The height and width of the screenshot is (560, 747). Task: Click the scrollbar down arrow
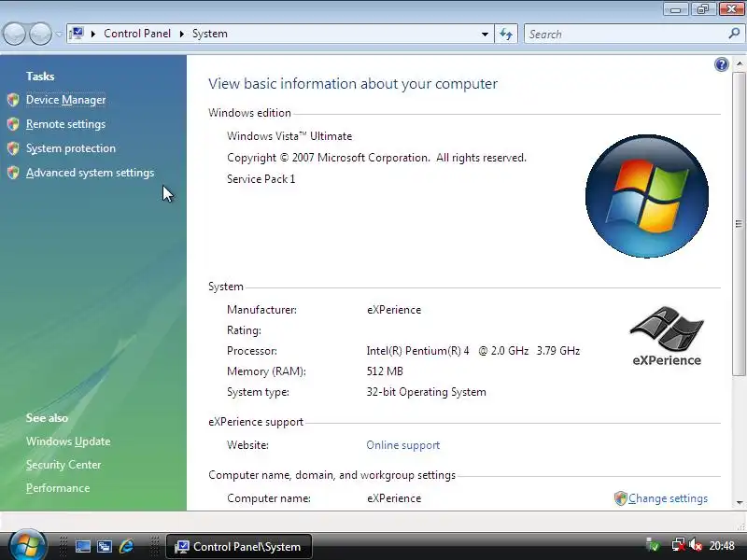click(x=739, y=503)
